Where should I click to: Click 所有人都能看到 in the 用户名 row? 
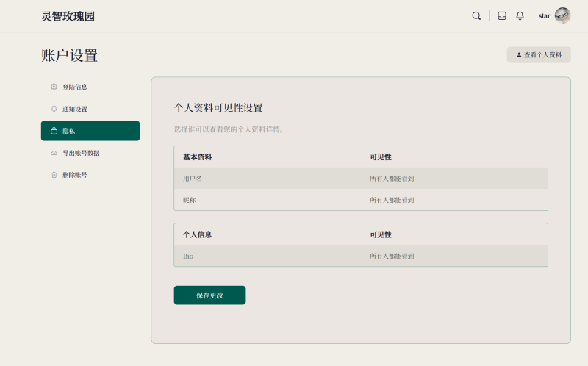coord(392,179)
